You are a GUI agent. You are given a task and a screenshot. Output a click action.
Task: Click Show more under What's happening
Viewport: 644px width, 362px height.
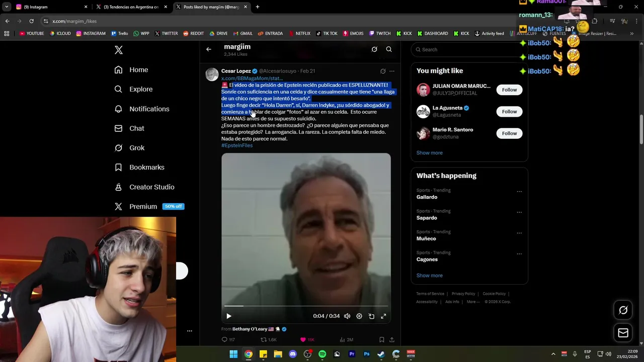pyautogui.click(x=429, y=276)
